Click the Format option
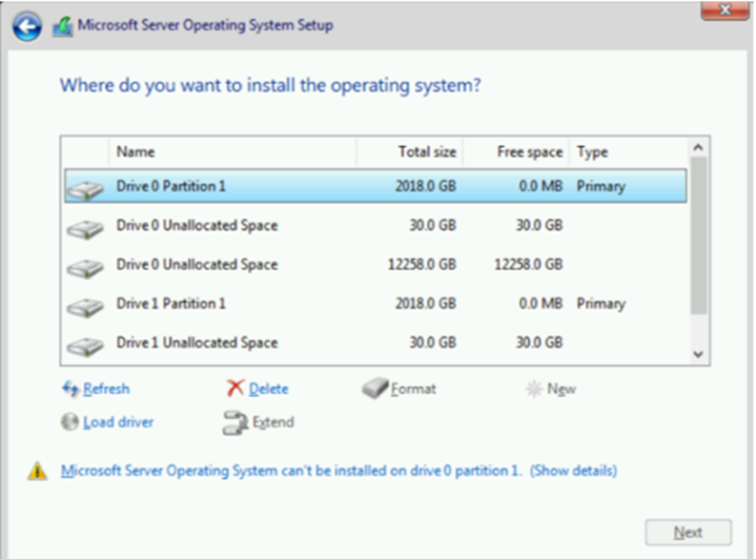This screenshot has width=756, height=559. 413,389
